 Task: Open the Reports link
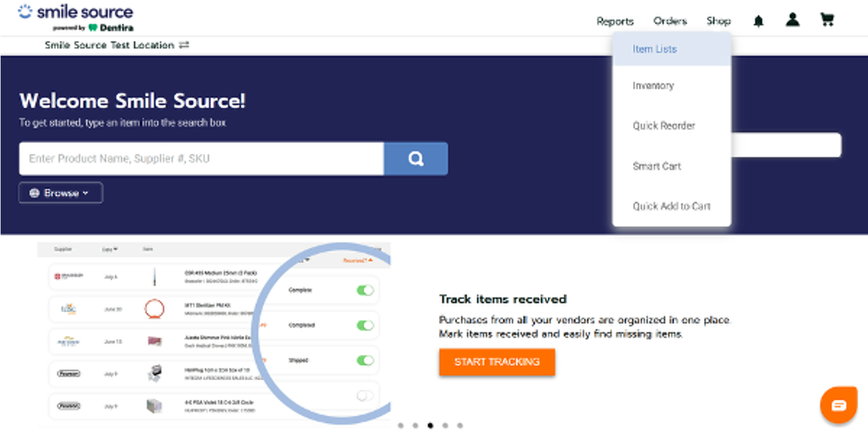pos(615,21)
